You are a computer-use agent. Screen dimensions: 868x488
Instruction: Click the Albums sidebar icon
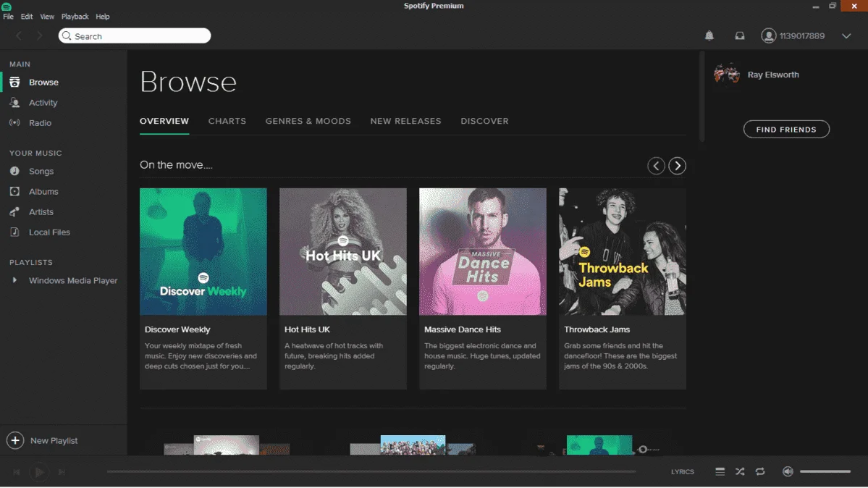(14, 191)
